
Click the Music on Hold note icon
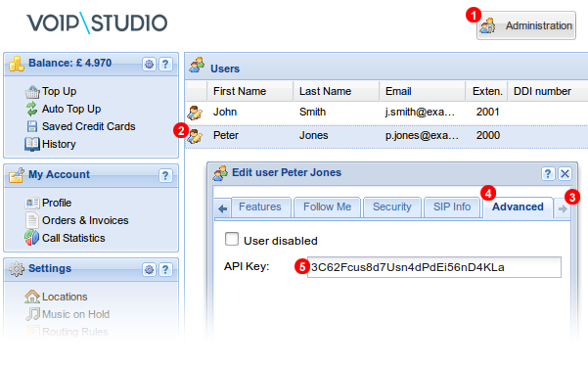coord(32,314)
